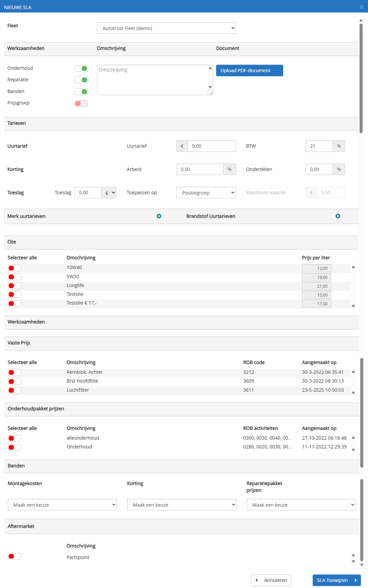Viewport: 368px width, 588px height.
Task: Close the Nieuwe SLA dialog with X
Action: tap(361, 7)
